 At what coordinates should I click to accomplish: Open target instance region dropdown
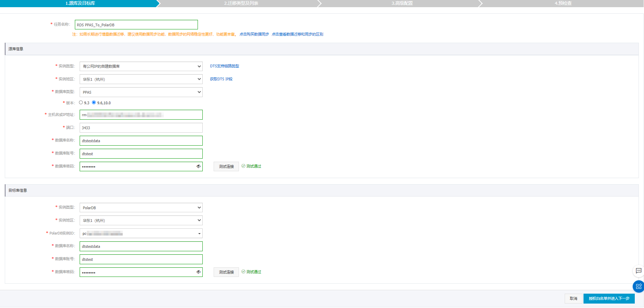[x=141, y=220]
